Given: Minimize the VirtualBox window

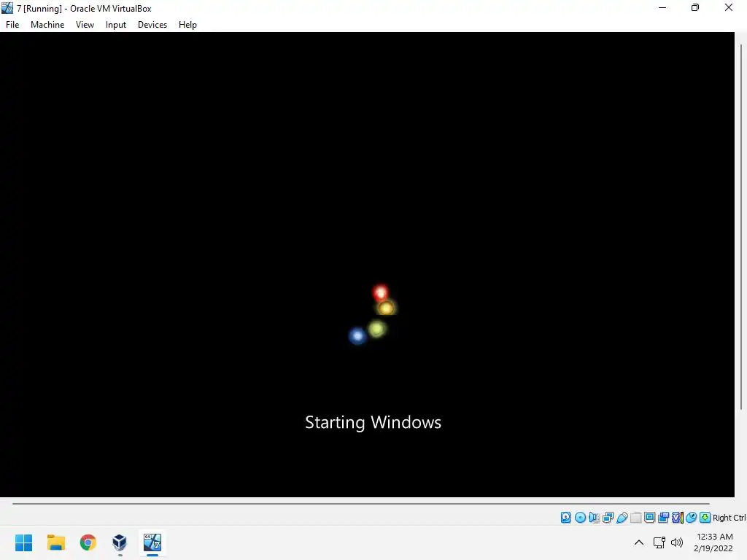Looking at the screenshot, I should 662,7.
